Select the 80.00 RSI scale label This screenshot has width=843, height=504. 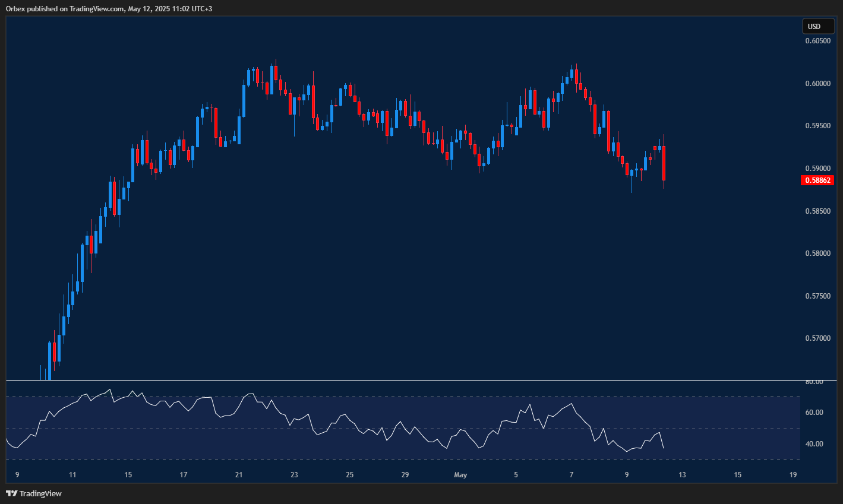pos(814,382)
